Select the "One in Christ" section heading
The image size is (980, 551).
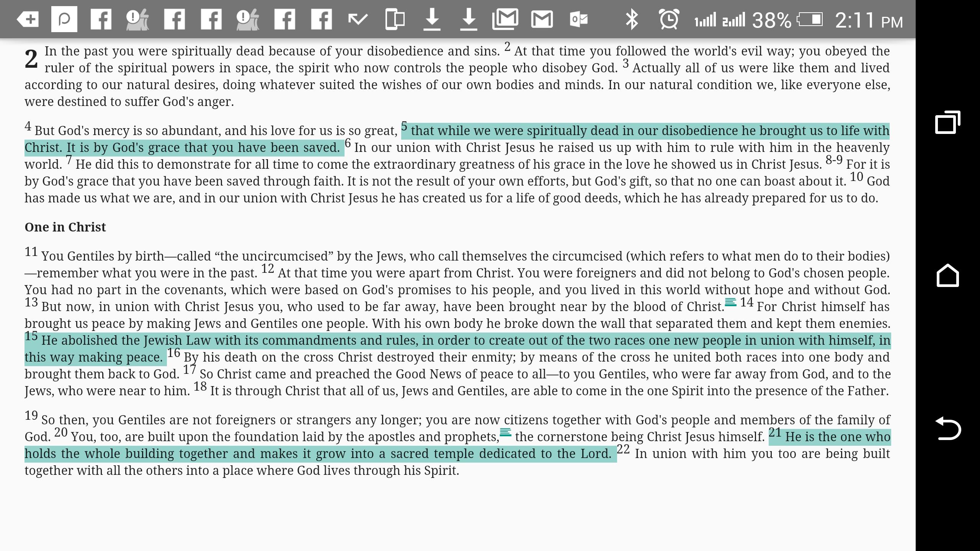tap(65, 227)
